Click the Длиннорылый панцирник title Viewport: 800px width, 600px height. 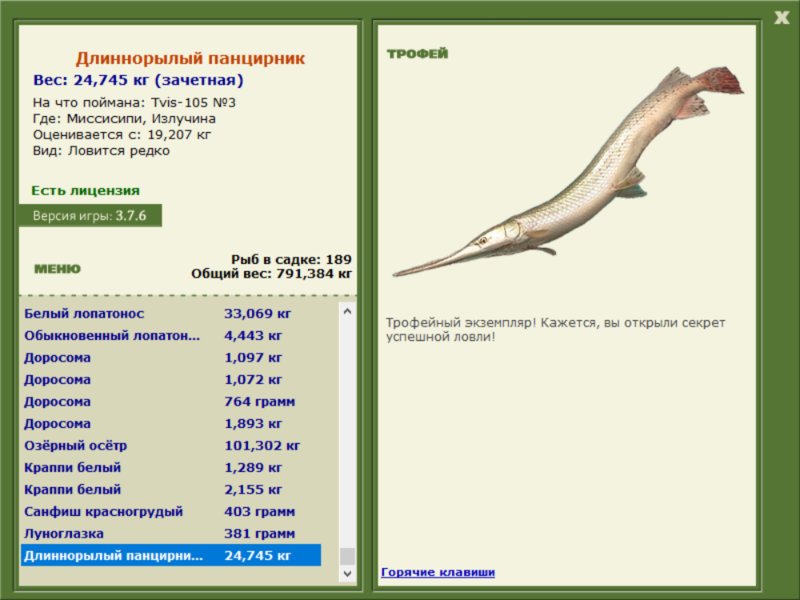190,58
